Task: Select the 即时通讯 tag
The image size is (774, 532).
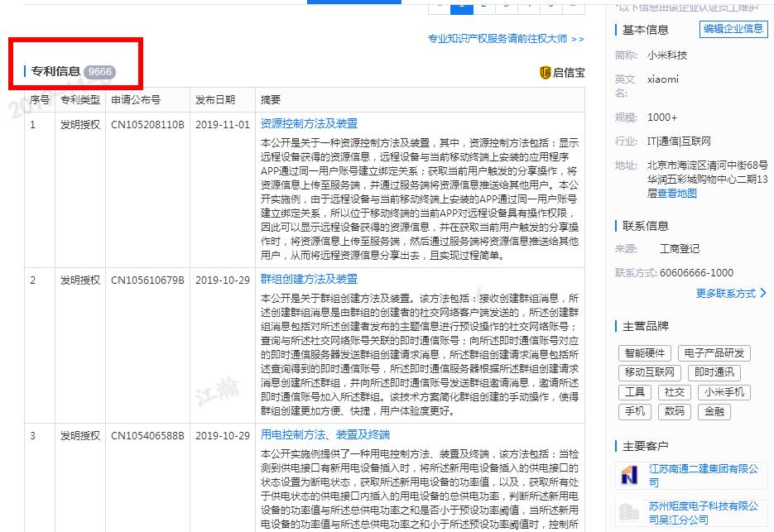Action: point(714,373)
